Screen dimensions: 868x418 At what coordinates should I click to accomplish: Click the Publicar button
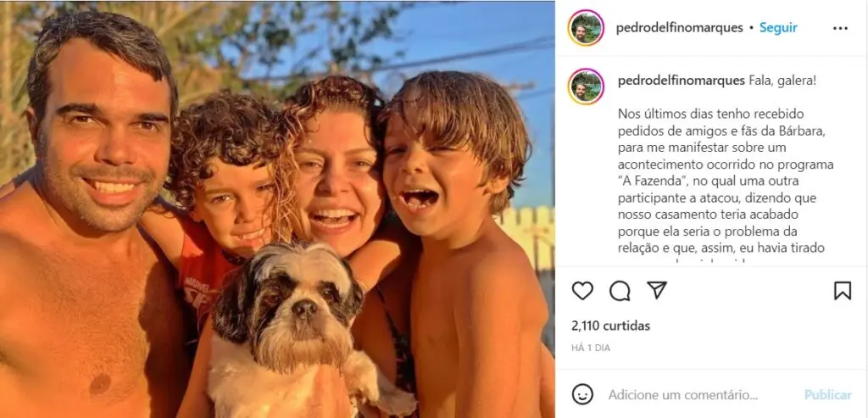[827, 395]
